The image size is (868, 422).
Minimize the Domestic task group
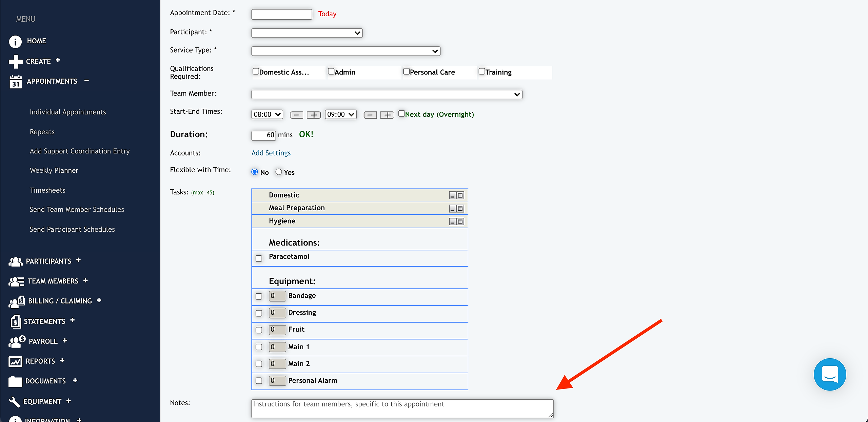[x=452, y=195]
